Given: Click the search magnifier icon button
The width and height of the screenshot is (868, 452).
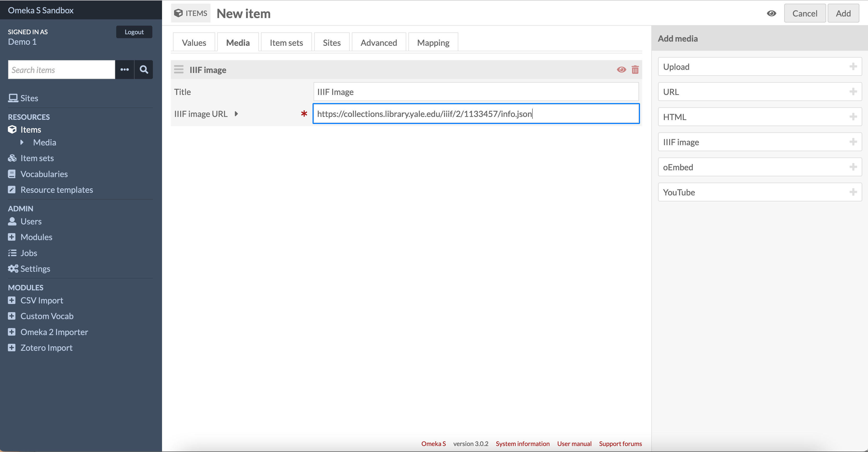Looking at the screenshot, I should pyautogui.click(x=144, y=70).
